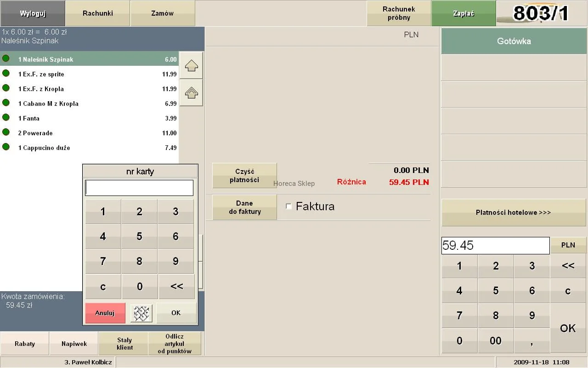Select Gotówka payment method
The width and height of the screenshot is (588, 368).
click(514, 41)
